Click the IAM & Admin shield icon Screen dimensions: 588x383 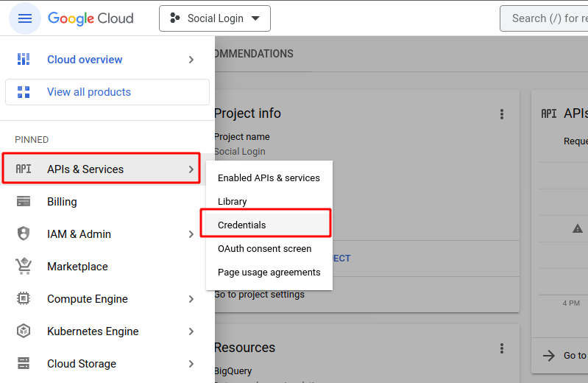(24, 233)
